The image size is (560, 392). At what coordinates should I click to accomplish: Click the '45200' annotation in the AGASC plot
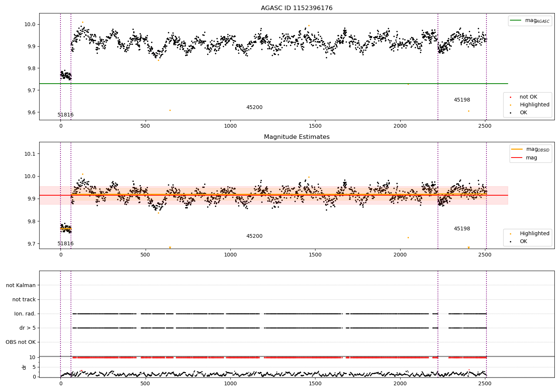(254, 108)
